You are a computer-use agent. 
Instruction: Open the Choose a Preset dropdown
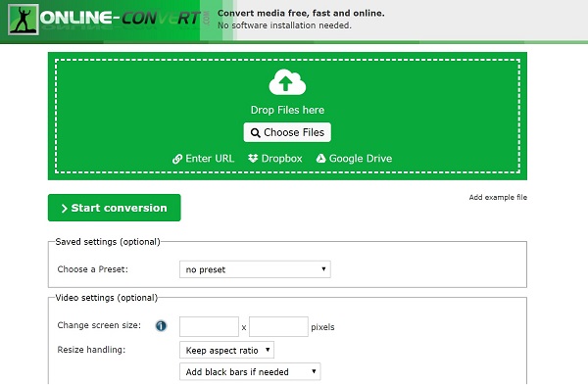click(x=255, y=269)
